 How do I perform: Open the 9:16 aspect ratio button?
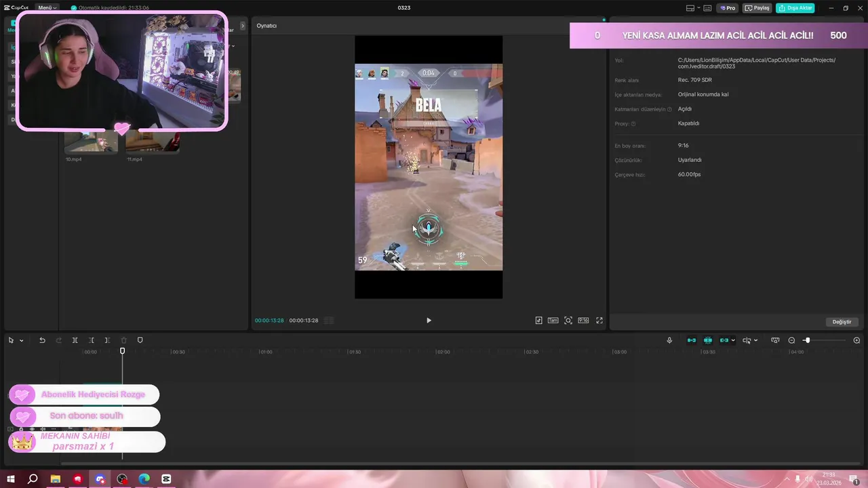[583, 321]
